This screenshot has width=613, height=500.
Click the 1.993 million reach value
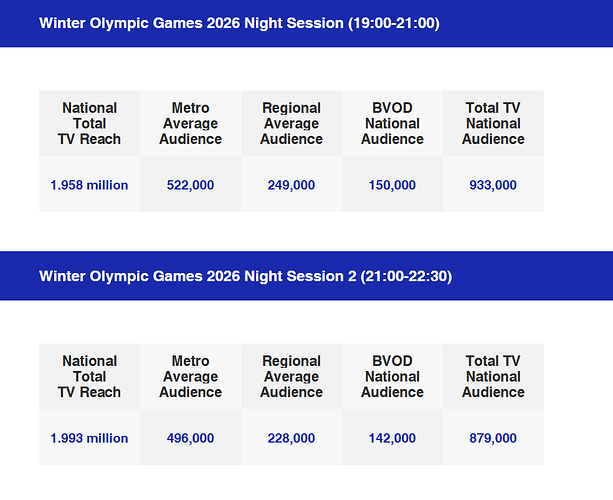tap(89, 438)
